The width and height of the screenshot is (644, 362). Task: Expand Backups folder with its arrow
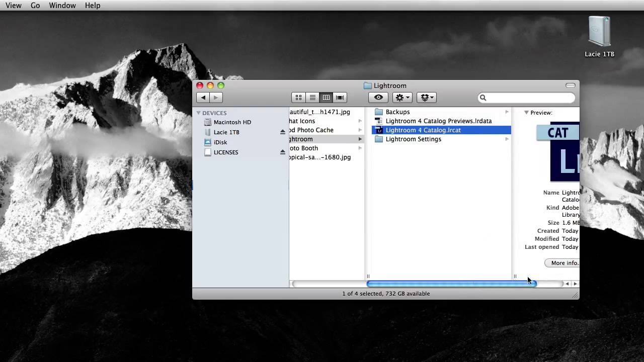pos(507,112)
